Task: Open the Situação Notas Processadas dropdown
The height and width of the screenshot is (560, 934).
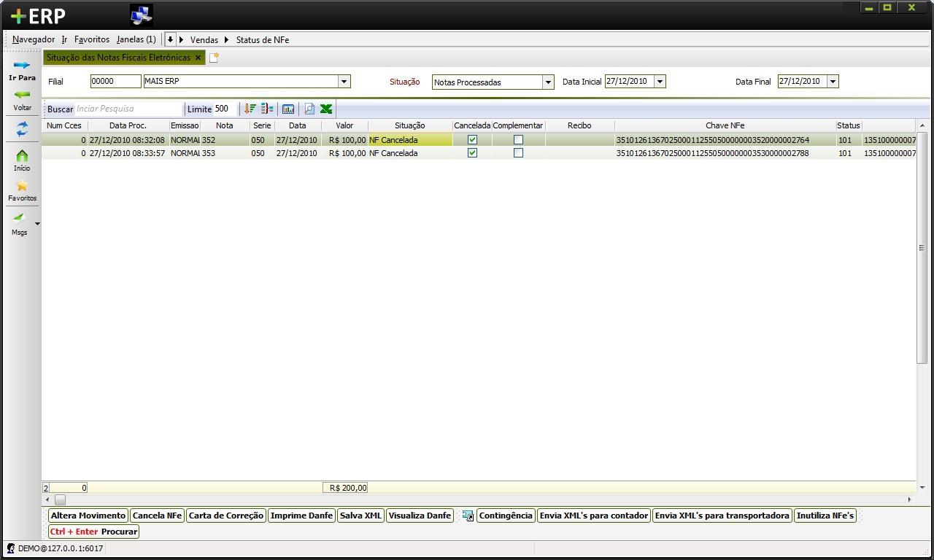Action: click(x=548, y=82)
